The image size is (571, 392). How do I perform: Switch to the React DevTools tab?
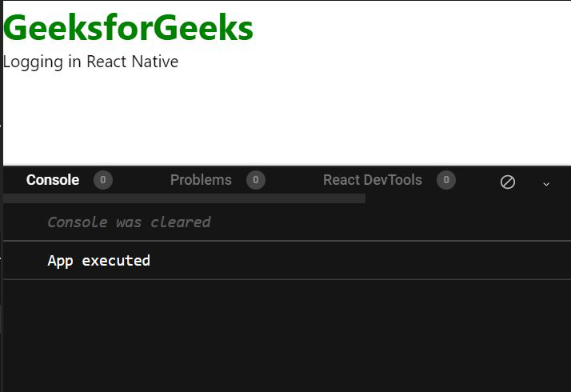coord(373,180)
